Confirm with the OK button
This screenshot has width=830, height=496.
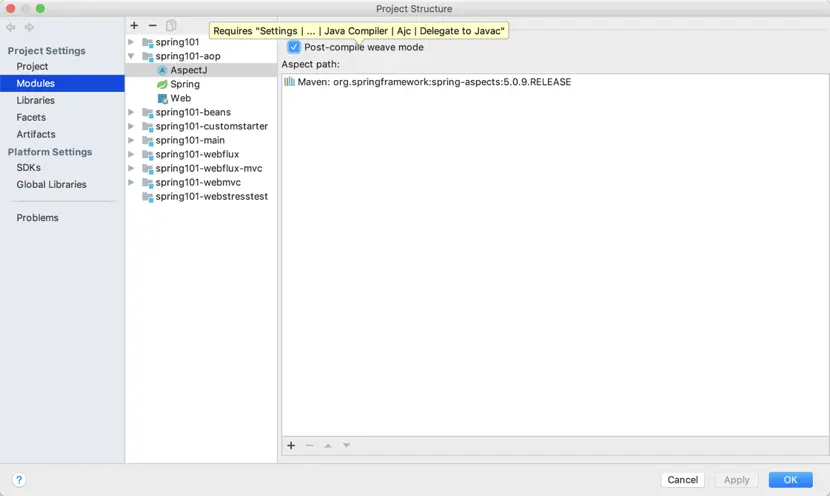pyautogui.click(x=790, y=480)
